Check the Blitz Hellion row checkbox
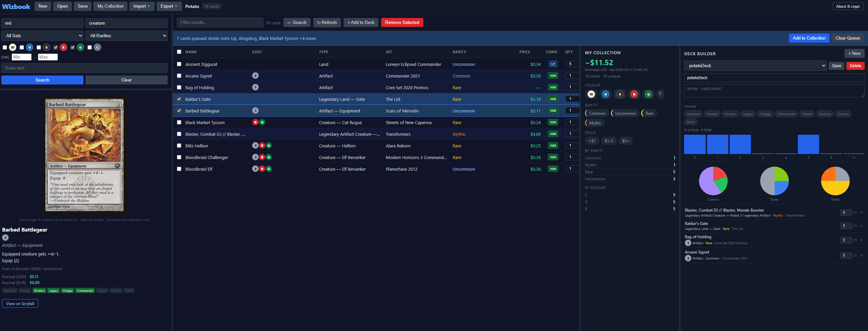 point(179,146)
